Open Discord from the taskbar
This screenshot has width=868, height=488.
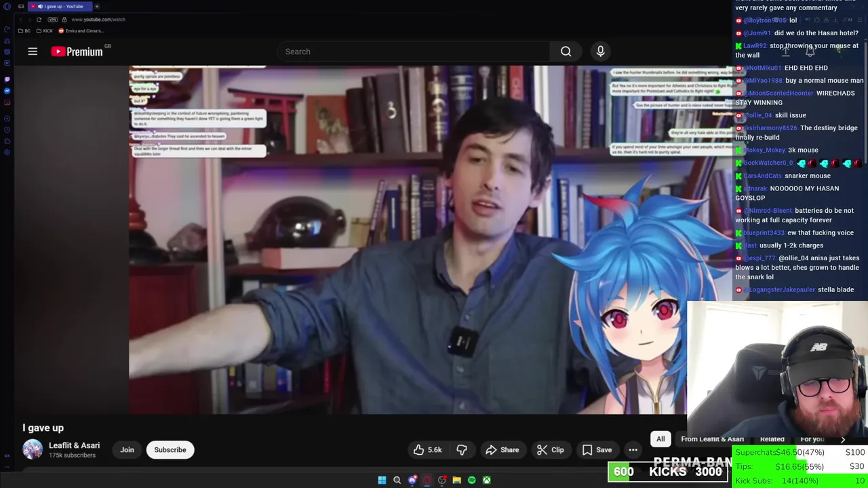pyautogui.click(x=412, y=480)
